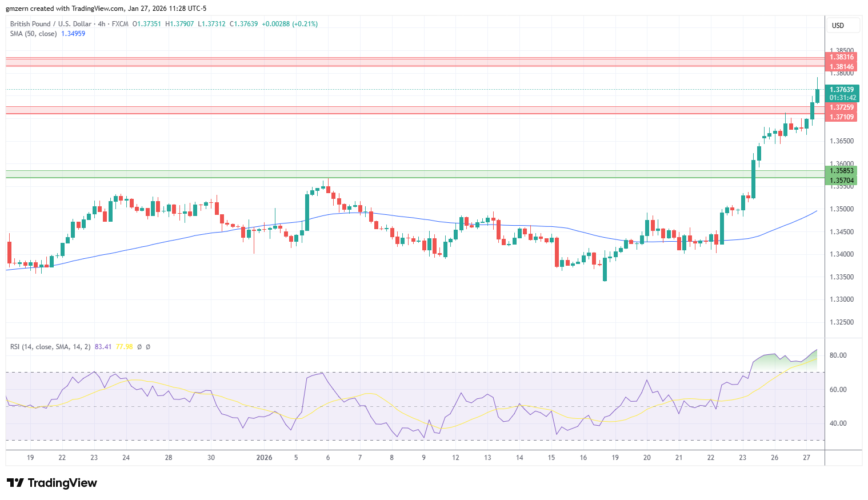This screenshot has height=500, width=868.
Task: Click the 2026 year marker on time axis
Action: click(264, 458)
